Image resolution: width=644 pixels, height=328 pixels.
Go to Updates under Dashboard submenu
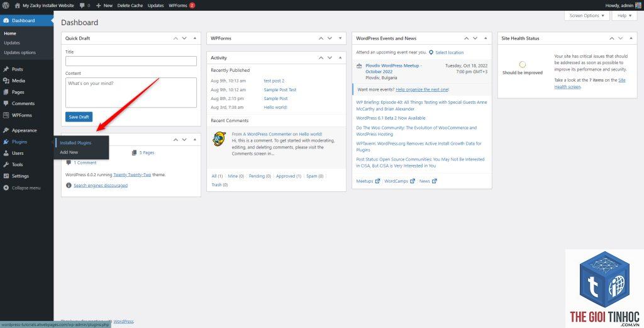point(12,43)
